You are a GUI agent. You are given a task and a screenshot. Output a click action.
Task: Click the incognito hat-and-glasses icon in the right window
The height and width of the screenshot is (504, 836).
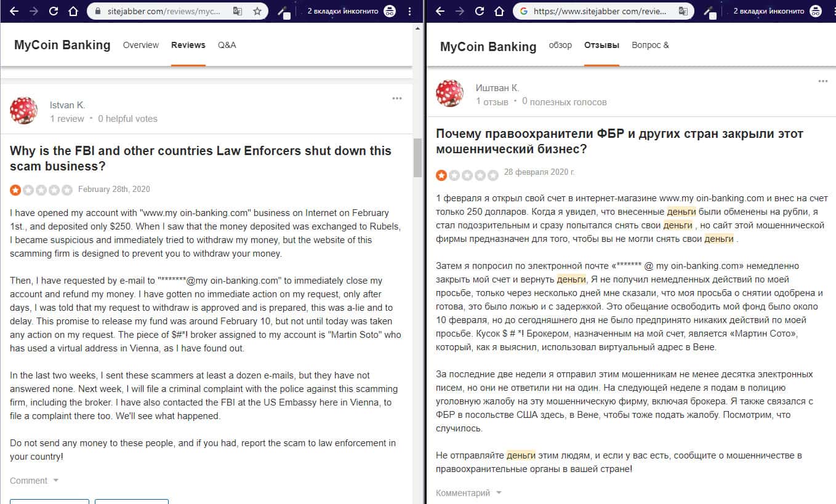(815, 11)
